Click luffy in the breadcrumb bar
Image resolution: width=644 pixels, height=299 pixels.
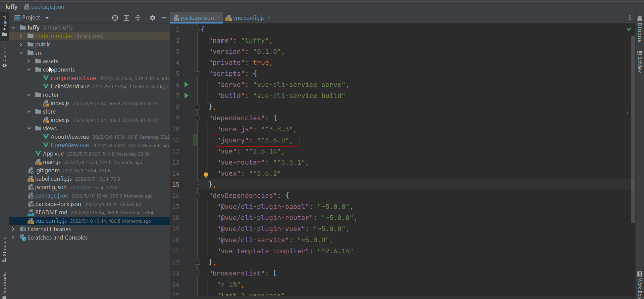(11, 7)
